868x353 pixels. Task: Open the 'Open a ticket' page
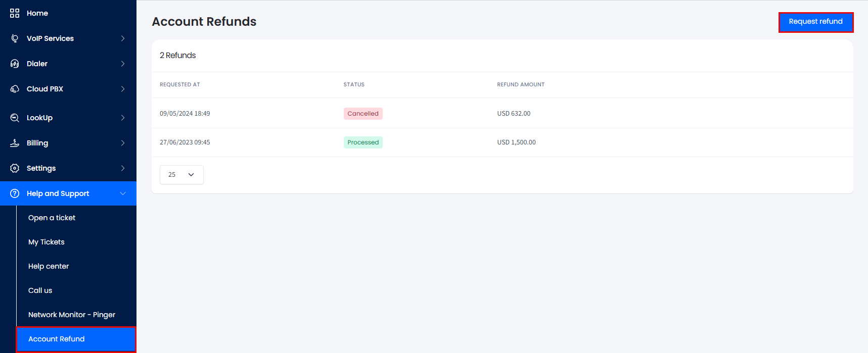click(52, 218)
